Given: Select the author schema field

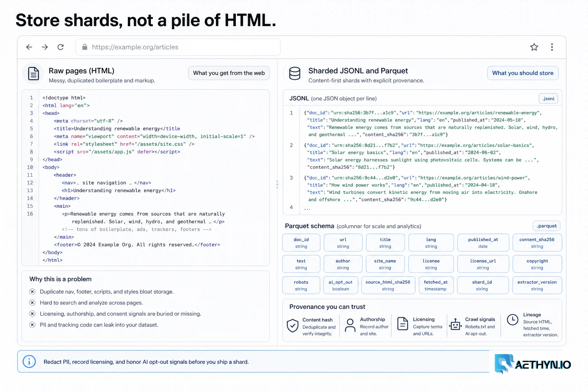Looking at the screenshot, I should click(x=343, y=264).
